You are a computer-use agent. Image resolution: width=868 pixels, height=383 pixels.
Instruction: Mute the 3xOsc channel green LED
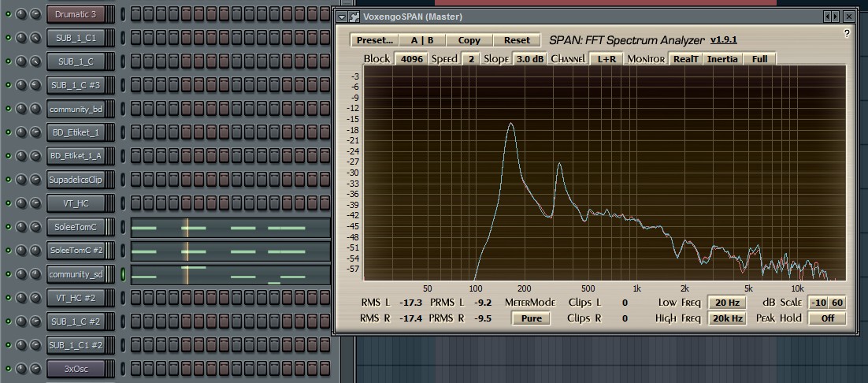(8, 368)
